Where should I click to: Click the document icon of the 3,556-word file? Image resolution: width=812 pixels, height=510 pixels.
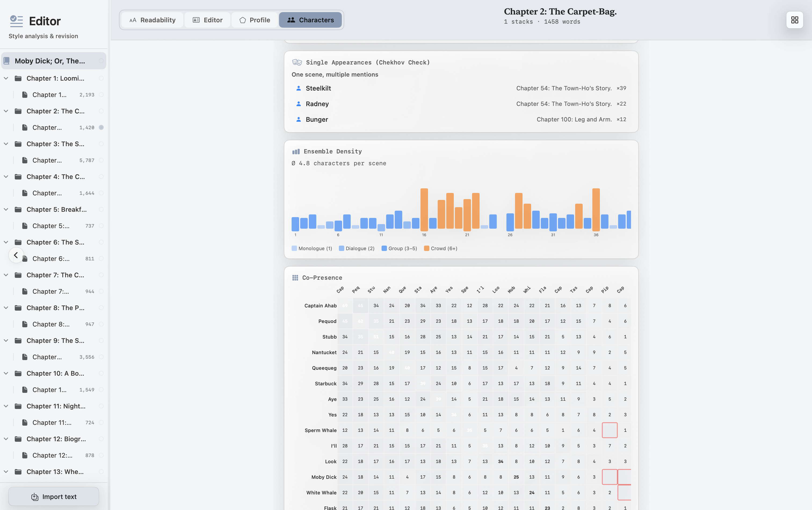25,357
